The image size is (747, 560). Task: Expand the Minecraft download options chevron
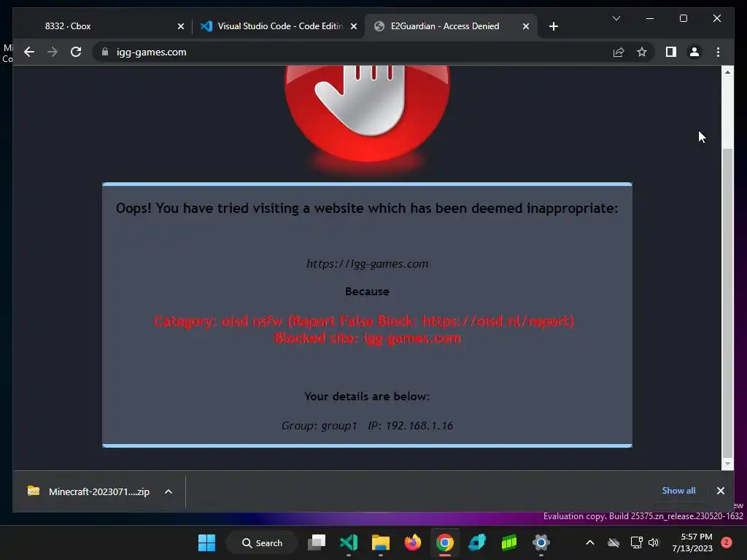pos(169,491)
